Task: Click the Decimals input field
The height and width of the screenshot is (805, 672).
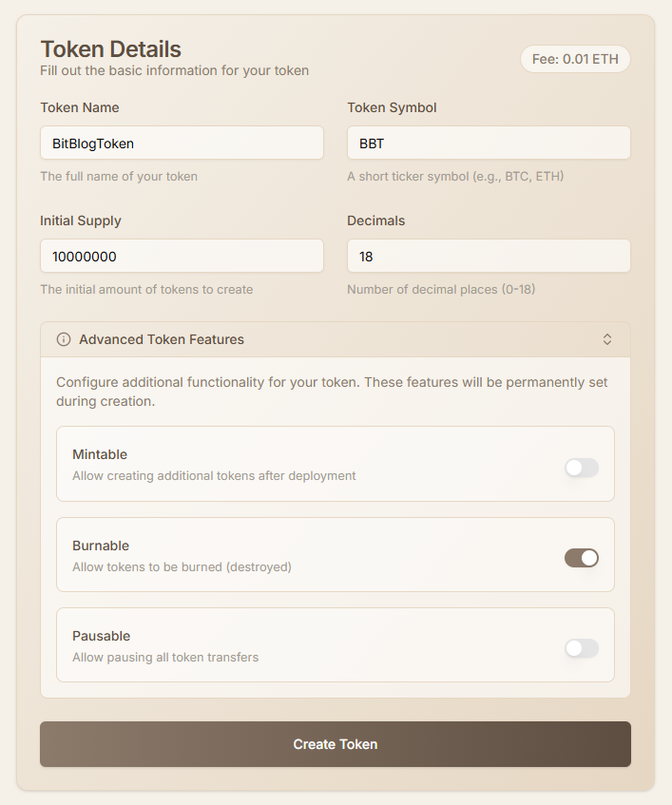Action: click(489, 257)
